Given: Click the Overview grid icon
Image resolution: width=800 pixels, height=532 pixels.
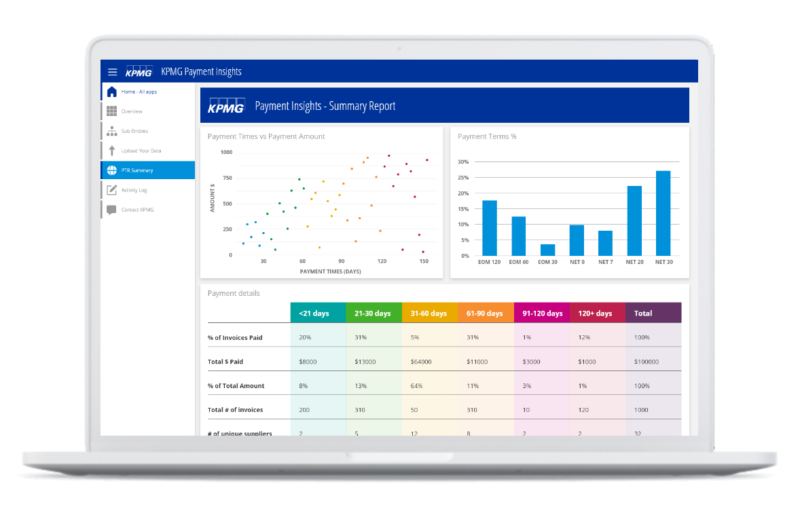Looking at the screenshot, I should click(x=112, y=111).
